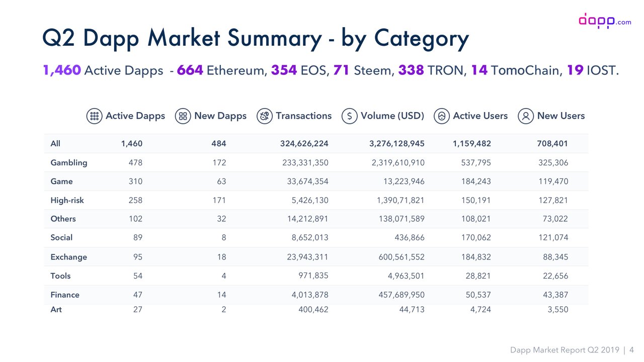Viewport: 644px width, 362px height.
Task: Click the 664 Ethereum count
Action: (190, 70)
